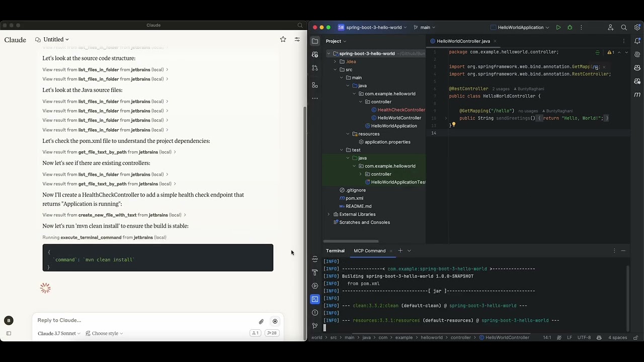Star the Untitled chat in Claude
The image size is (644, 362).
(283, 39)
